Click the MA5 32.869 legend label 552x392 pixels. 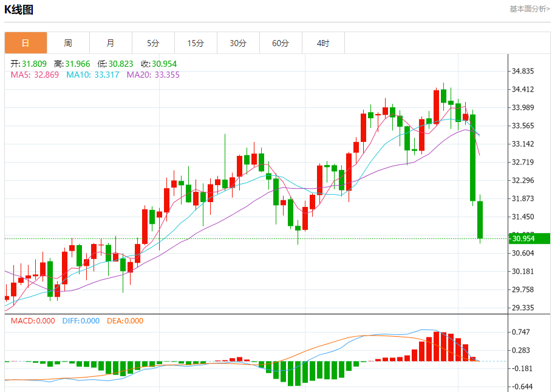35,75
